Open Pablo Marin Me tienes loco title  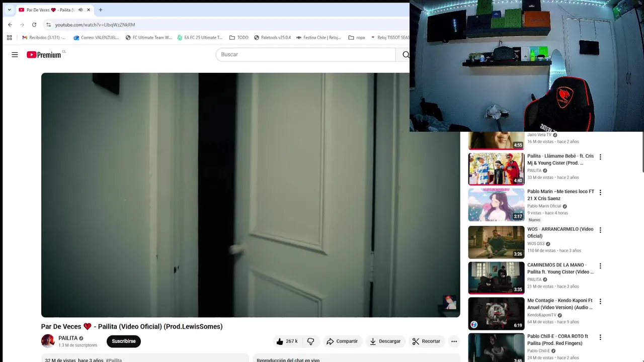[x=560, y=195]
